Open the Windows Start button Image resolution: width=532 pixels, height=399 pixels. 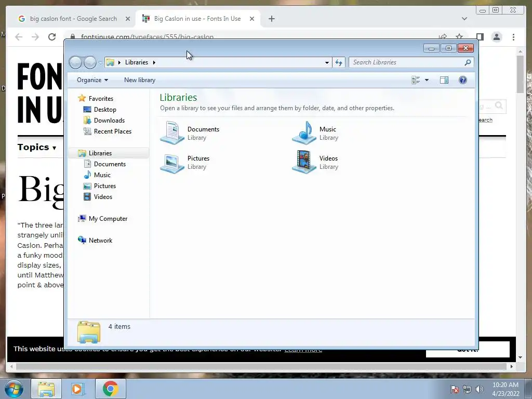[x=14, y=389]
